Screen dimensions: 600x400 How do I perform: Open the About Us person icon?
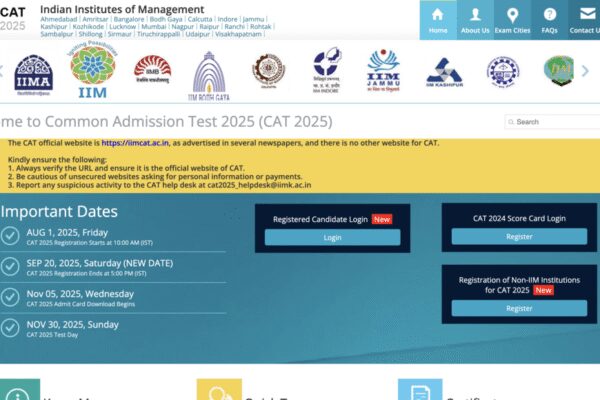(x=475, y=15)
